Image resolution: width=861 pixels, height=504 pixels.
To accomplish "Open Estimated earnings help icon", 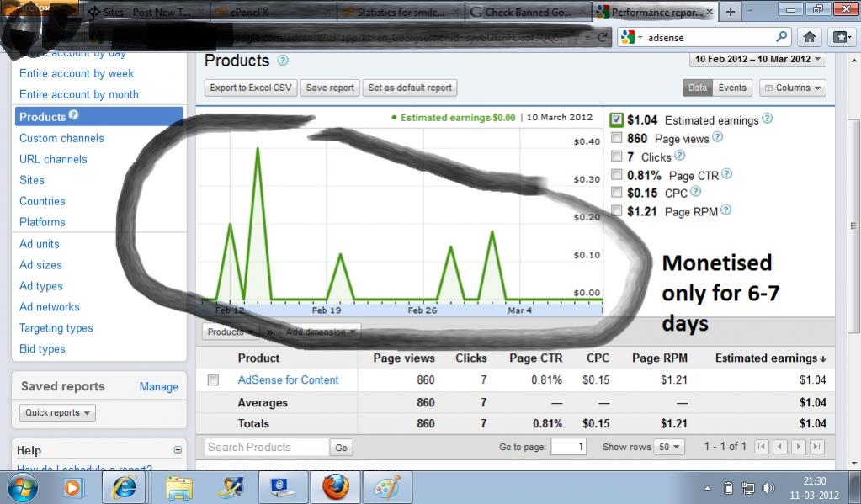I will click(x=768, y=118).
